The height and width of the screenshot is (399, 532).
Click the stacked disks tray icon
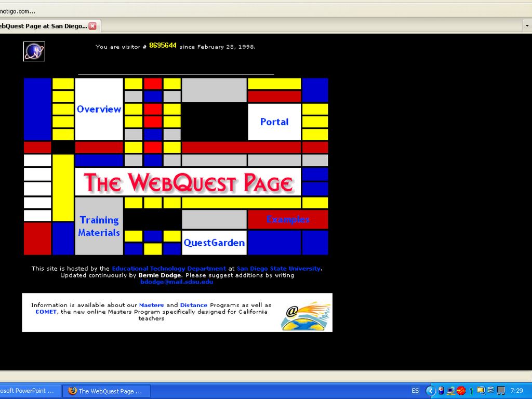pyautogui.click(x=490, y=391)
